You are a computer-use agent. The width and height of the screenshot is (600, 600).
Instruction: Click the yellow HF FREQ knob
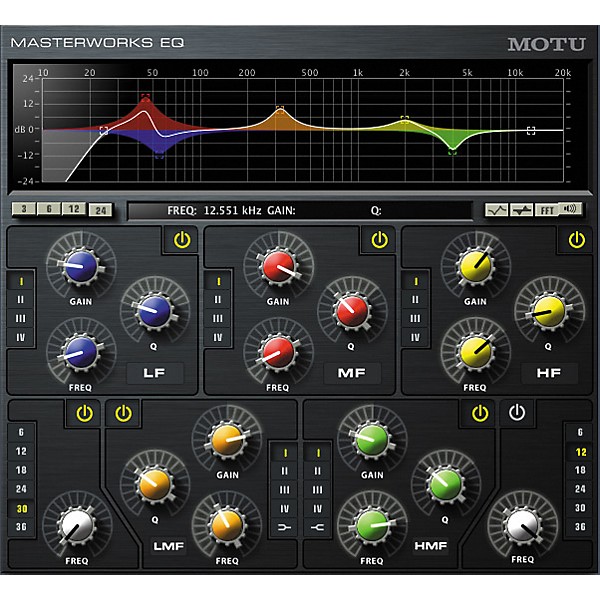click(476, 352)
